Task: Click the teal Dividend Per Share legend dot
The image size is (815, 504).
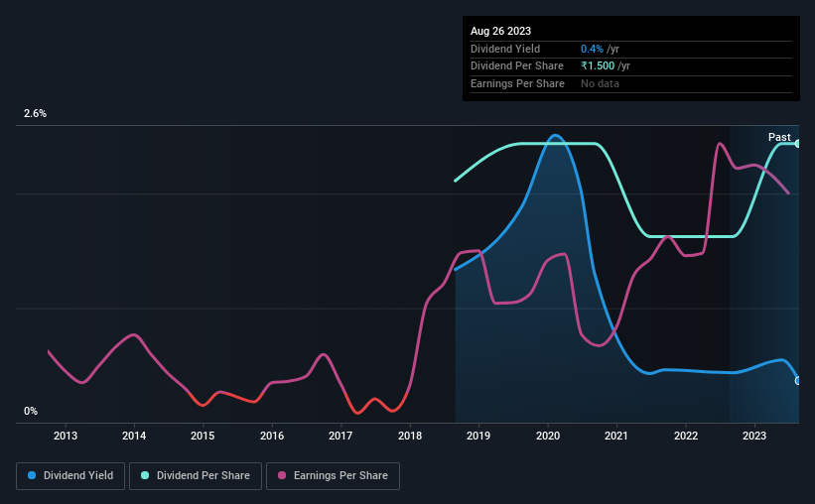Action: click(x=145, y=475)
